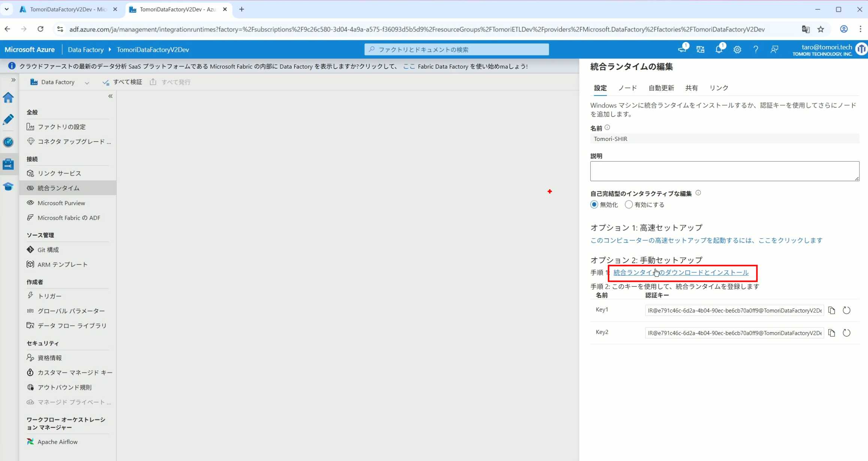Open Learning Center graduation cap icon
The image size is (868, 461).
pos(8,186)
